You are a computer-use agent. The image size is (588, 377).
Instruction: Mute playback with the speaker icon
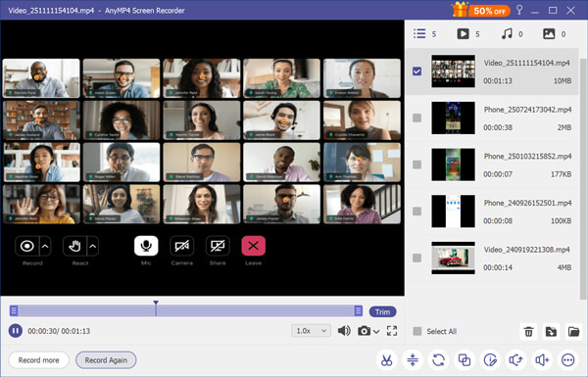pos(344,331)
